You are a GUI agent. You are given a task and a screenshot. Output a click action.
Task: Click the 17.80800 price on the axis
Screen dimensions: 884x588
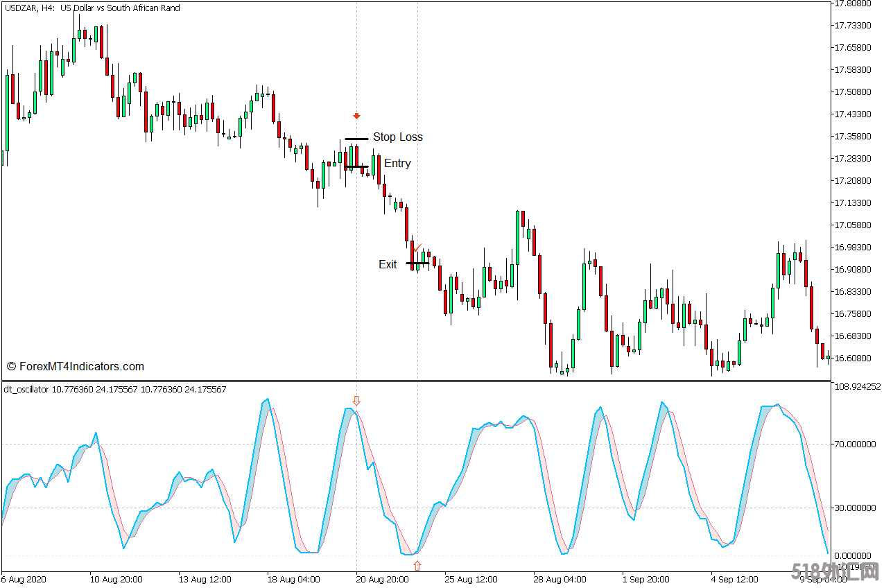tap(852, 3)
